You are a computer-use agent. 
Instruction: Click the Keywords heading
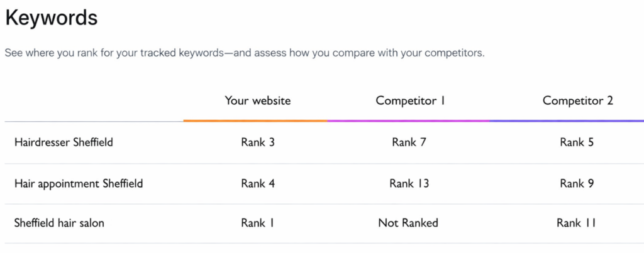pyautogui.click(x=52, y=18)
